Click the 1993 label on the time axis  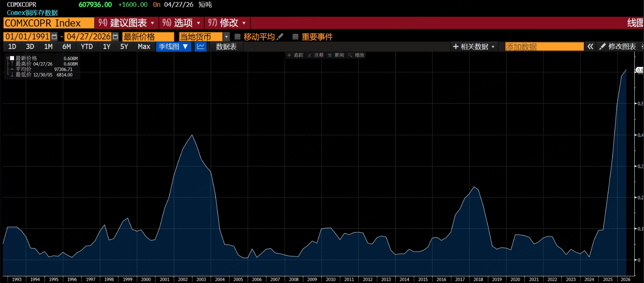(17, 279)
